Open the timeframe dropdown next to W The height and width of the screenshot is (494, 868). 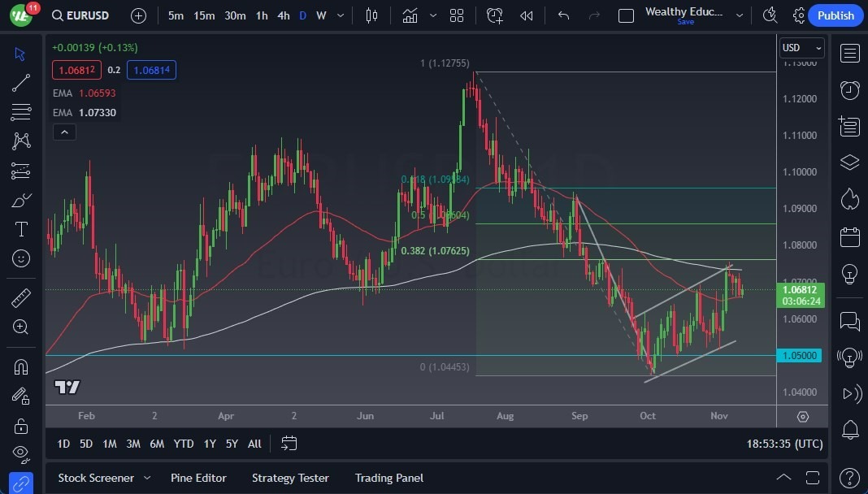coord(340,15)
